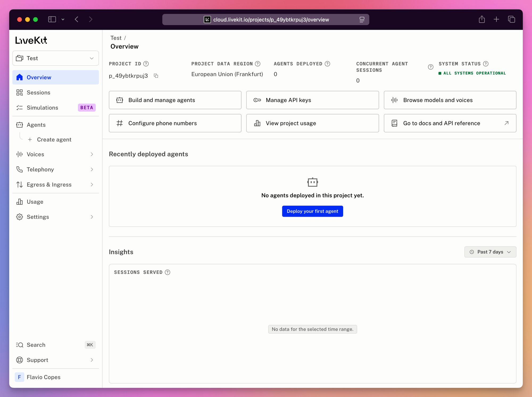532x397 pixels.
Task: Expand Egress & Ingress sidebar section
Action: point(56,185)
